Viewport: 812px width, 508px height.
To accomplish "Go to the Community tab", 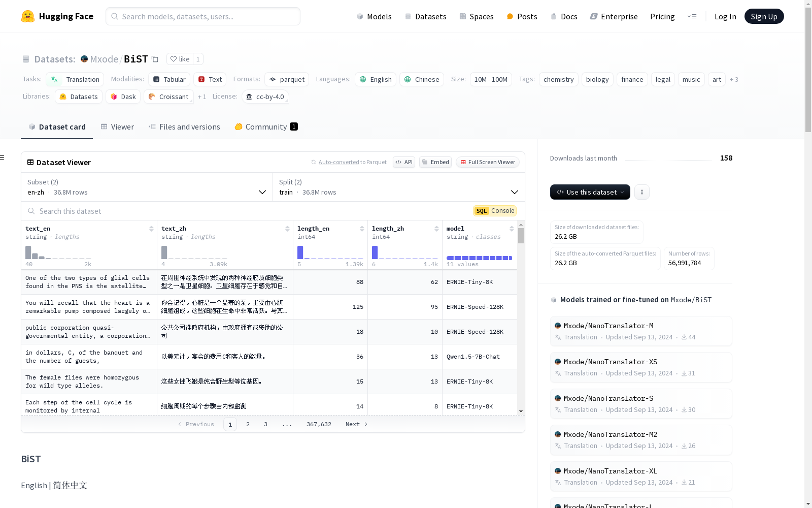I will pos(266,127).
